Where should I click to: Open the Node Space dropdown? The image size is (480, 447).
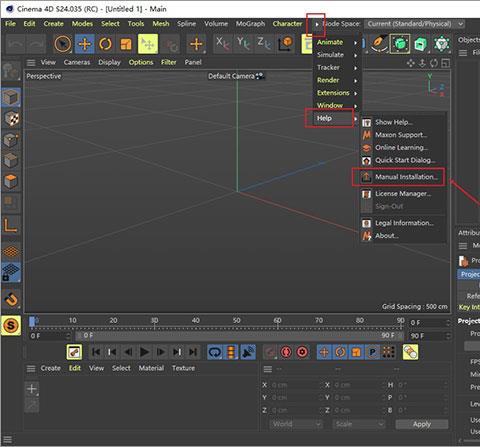point(415,24)
